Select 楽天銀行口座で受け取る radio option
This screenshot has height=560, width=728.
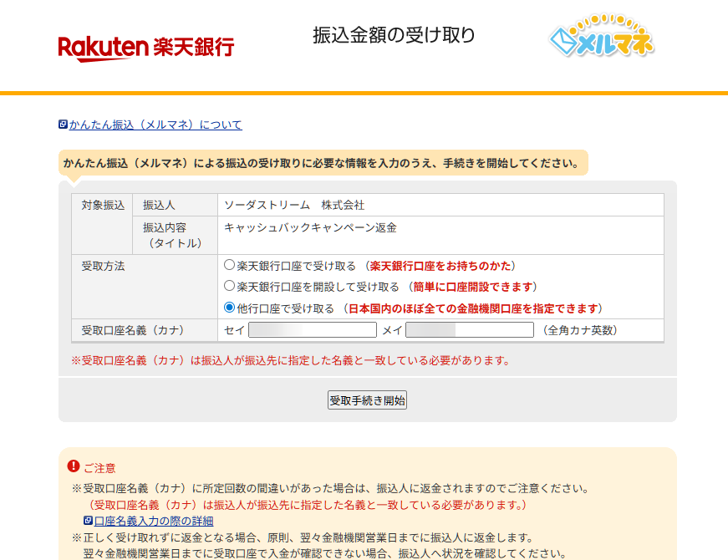click(230, 266)
